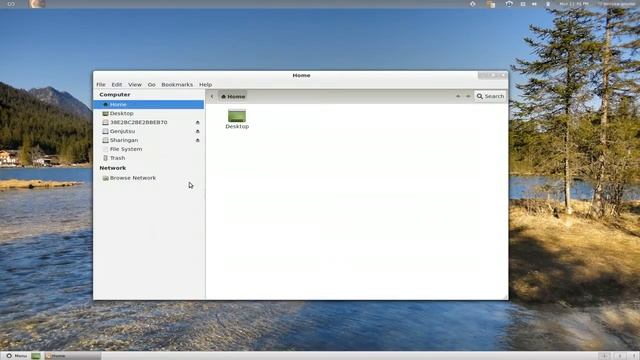The image size is (640, 360).
Task: Go back using left navigation arrow
Action: (x=458, y=96)
